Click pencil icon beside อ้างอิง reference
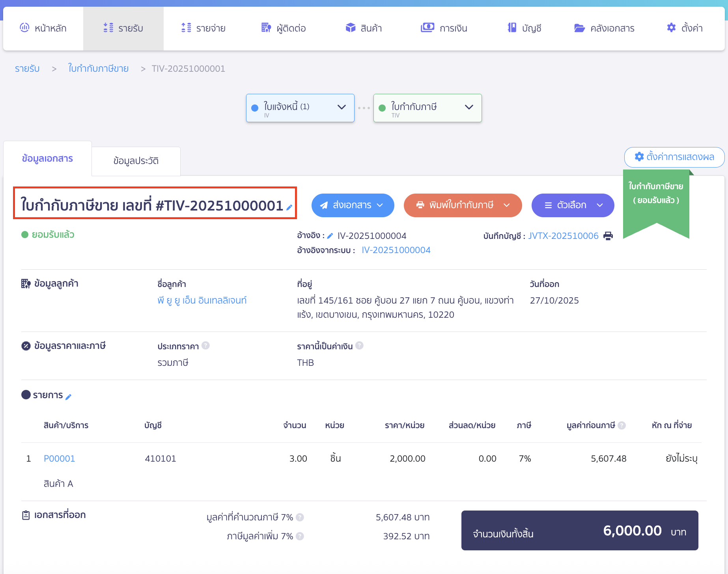Screen dimensions: 728x574 pos(330,235)
